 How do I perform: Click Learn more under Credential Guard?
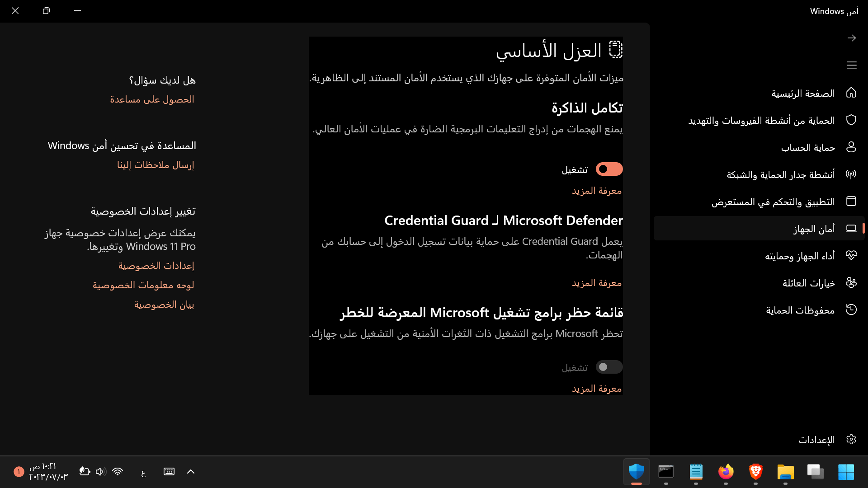[x=596, y=283]
